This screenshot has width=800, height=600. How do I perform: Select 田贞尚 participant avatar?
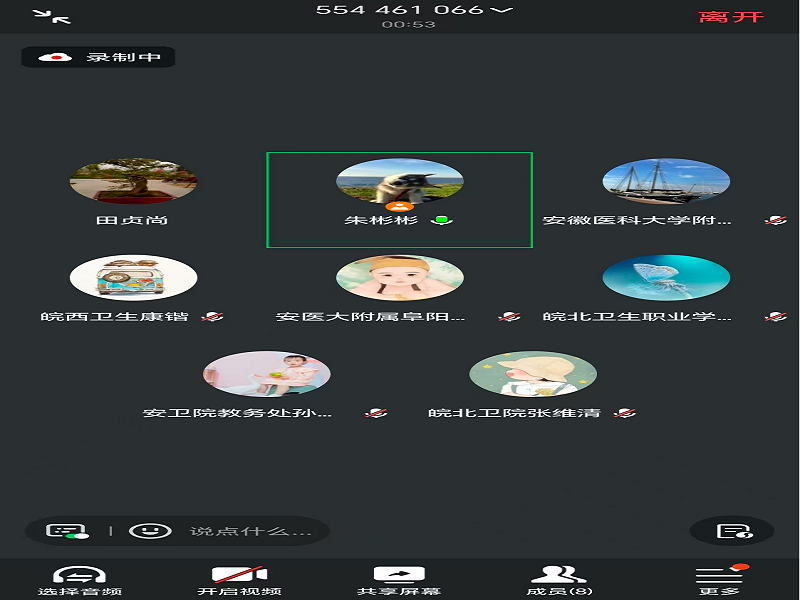133,181
